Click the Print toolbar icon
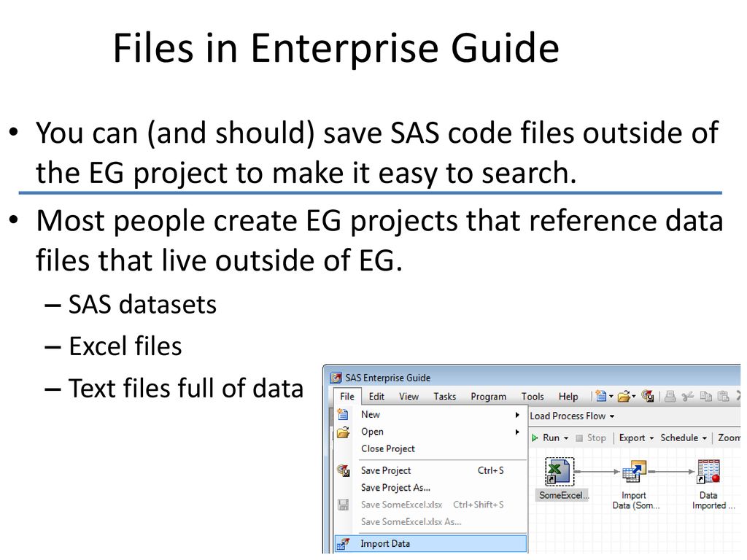The width and height of the screenshot is (747, 560). 670,396
